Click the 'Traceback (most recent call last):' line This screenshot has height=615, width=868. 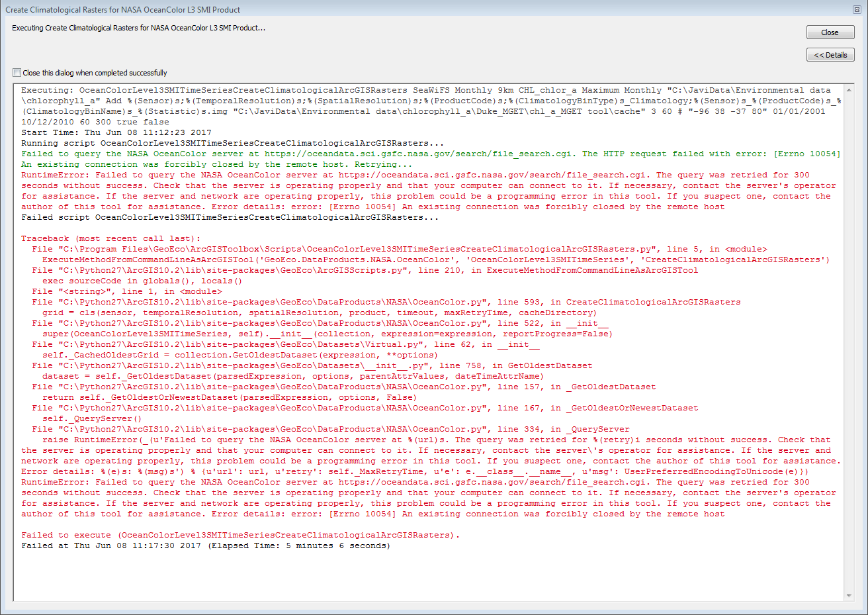tap(111, 238)
